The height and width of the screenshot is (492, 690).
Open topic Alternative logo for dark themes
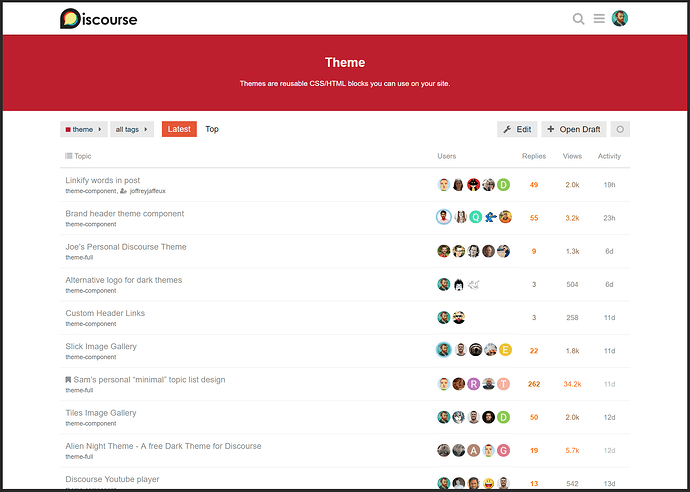[x=124, y=280]
